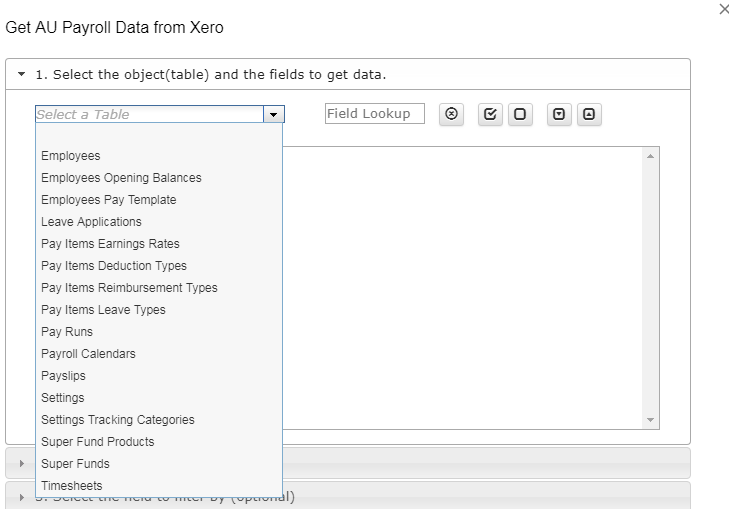Pick Payslips in the table list

coord(63,376)
